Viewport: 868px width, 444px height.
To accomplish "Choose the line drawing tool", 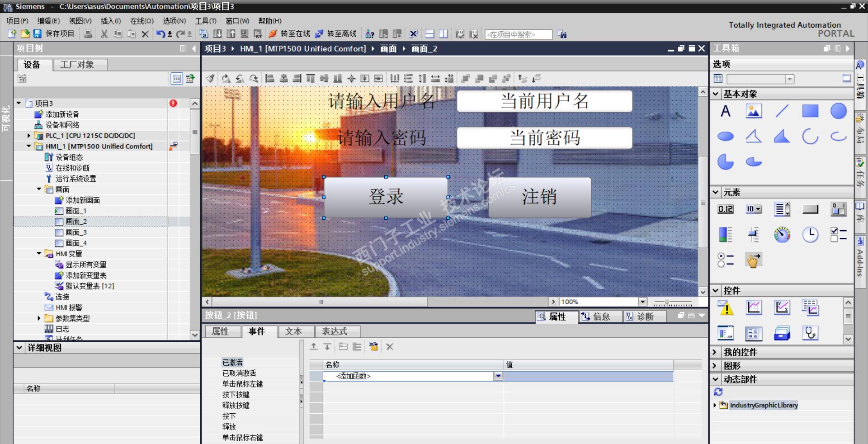I will click(782, 111).
